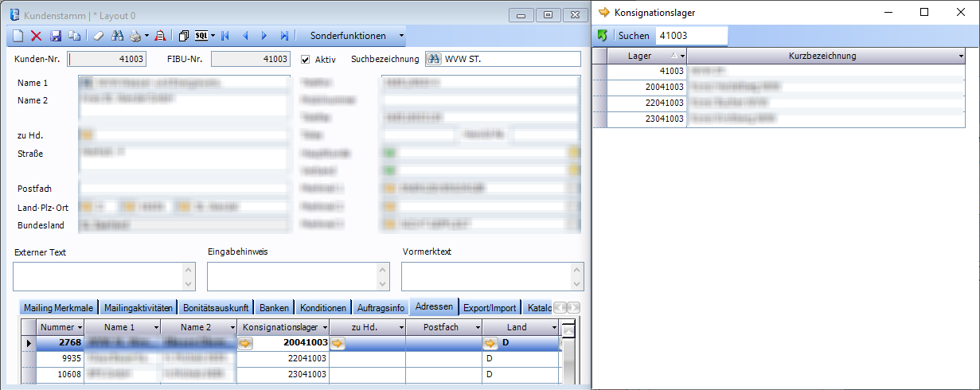Open search with the toolbar binoculars icon
980x390 pixels.
point(117,36)
